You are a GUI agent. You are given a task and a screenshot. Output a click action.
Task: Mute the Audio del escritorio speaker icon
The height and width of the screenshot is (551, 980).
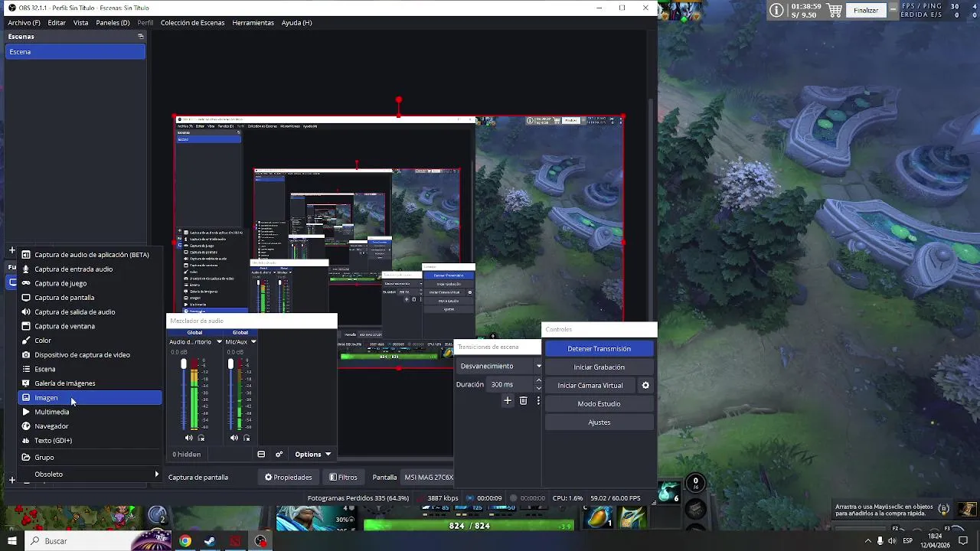pos(188,438)
